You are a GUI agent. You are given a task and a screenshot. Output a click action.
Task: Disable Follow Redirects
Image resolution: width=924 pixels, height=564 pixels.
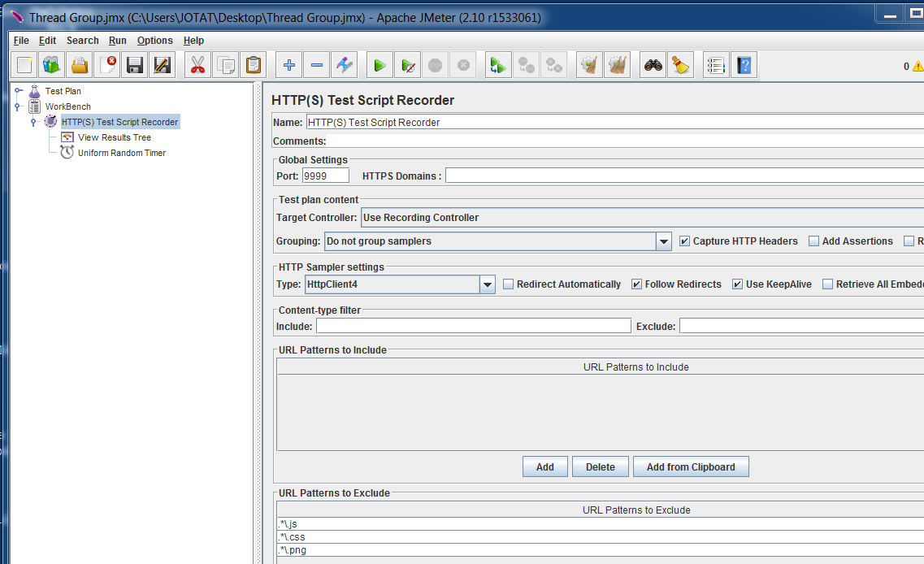636,284
